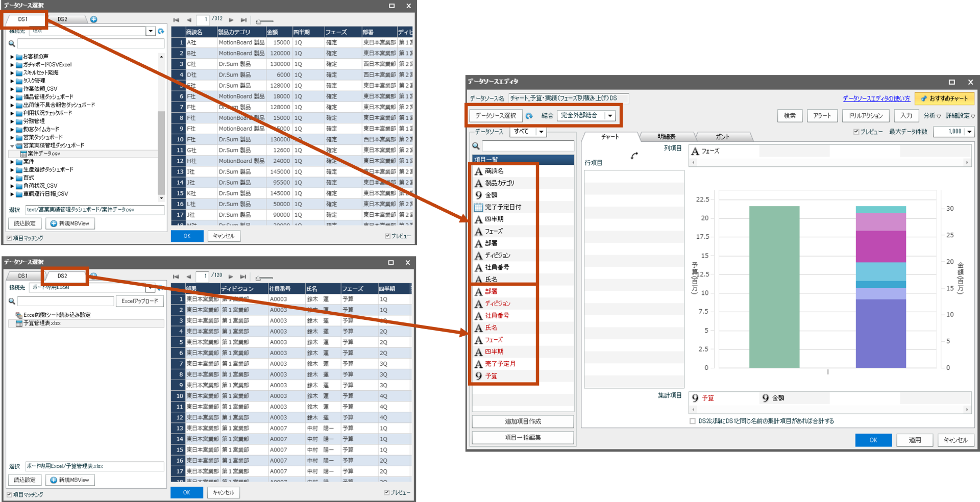Go to previous page in bottom DS2 preview table
980x502 pixels.
pyautogui.click(x=188, y=277)
